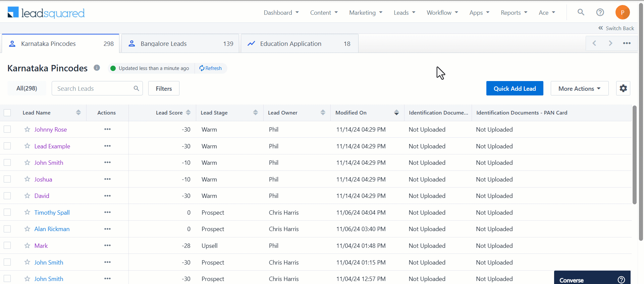Tick the select-all leads checkbox
Image resolution: width=644 pixels, height=284 pixels.
(x=7, y=113)
